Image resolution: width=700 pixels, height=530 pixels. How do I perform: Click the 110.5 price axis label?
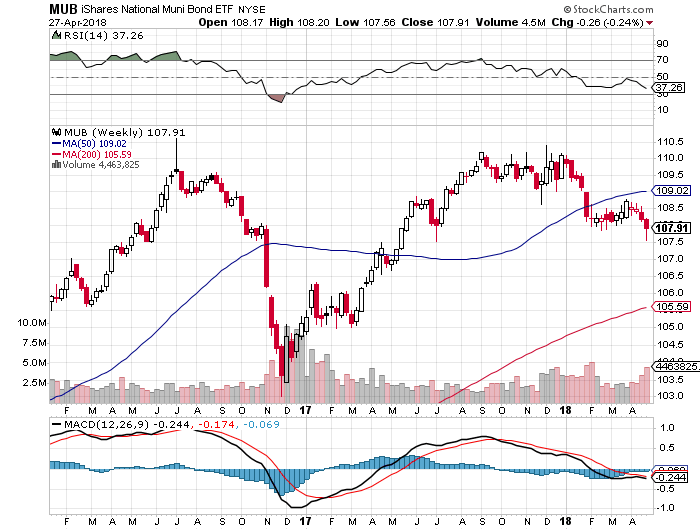(670, 142)
